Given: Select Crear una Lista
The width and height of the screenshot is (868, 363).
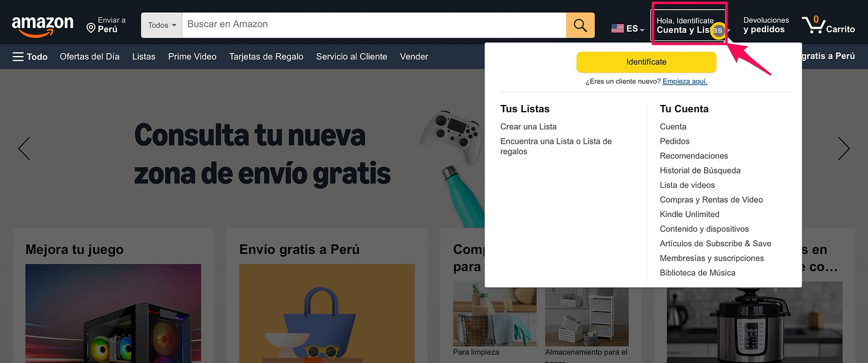Looking at the screenshot, I should click(528, 126).
